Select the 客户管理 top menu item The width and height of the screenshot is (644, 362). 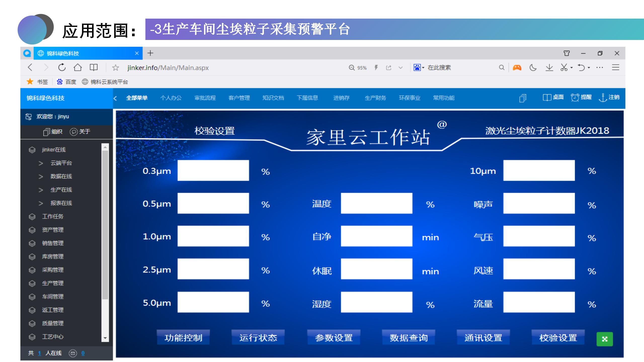click(x=239, y=98)
